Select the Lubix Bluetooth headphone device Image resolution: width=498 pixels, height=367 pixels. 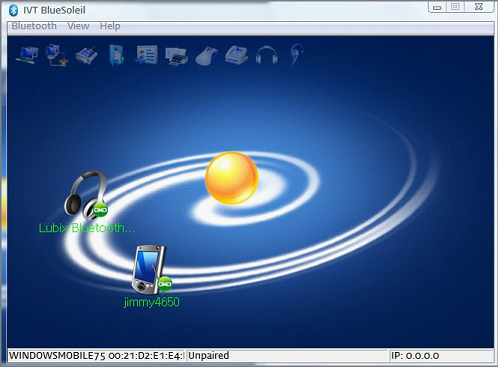pyautogui.click(x=86, y=195)
